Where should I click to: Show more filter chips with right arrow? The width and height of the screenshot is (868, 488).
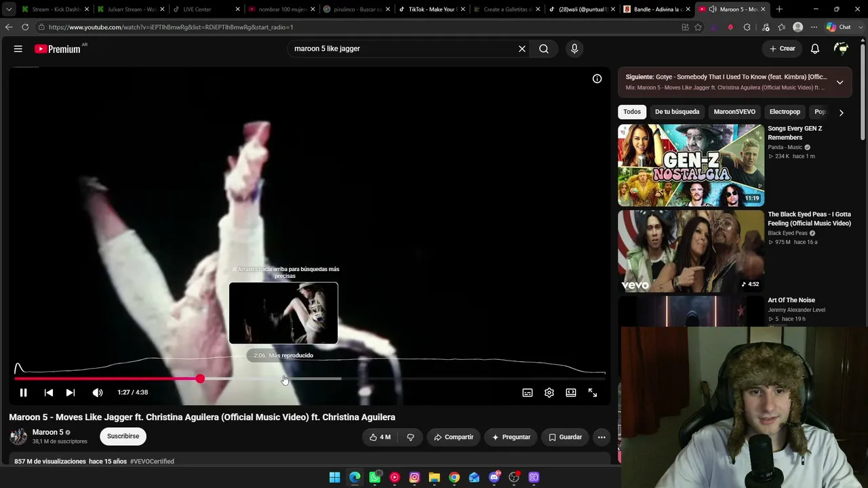(x=841, y=113)
